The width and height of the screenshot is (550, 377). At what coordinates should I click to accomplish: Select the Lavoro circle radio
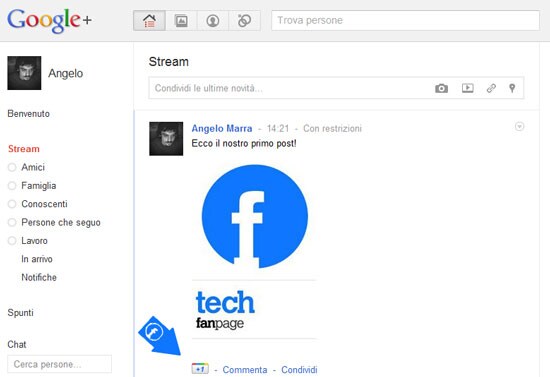tap(12, 241)
